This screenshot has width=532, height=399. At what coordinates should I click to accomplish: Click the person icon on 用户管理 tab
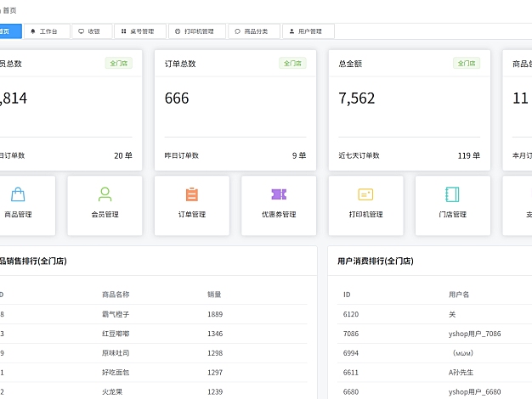291,31
